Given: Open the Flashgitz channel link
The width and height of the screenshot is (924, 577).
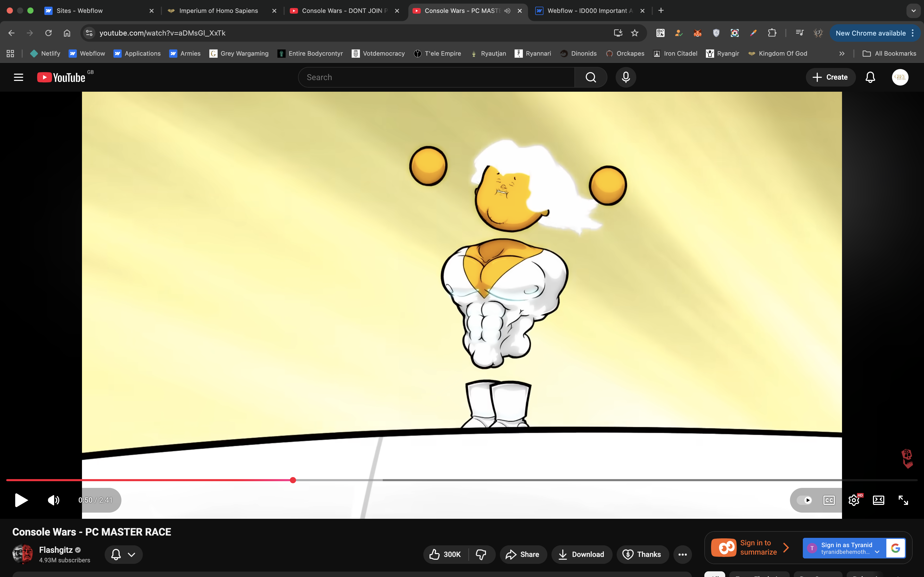Looking at the screenshot, I should pyautogui.click(x=56, y=549).
